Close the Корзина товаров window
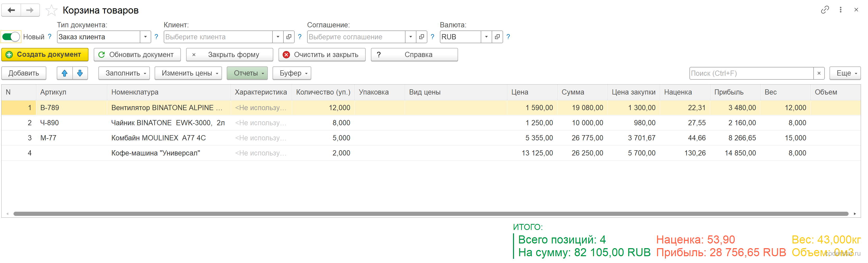This screenshot has width=868, height=263. pyautogui.click(x=856, y=10)
